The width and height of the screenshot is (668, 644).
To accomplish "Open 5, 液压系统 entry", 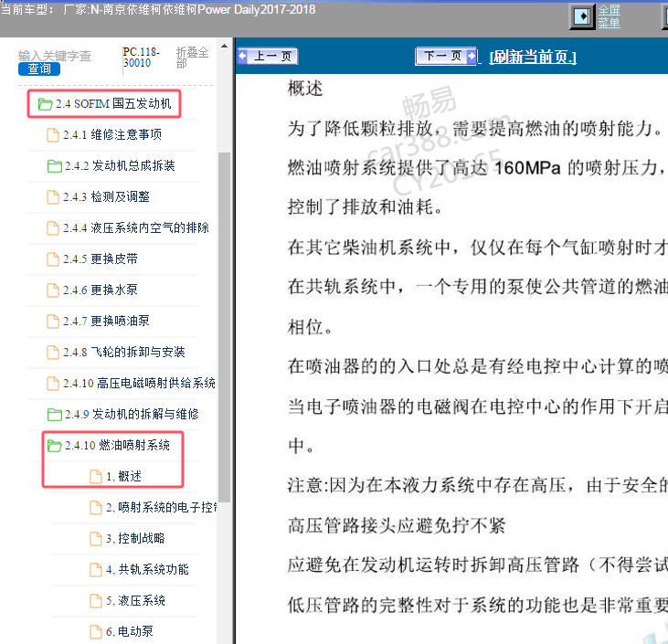I will [135, 600].
